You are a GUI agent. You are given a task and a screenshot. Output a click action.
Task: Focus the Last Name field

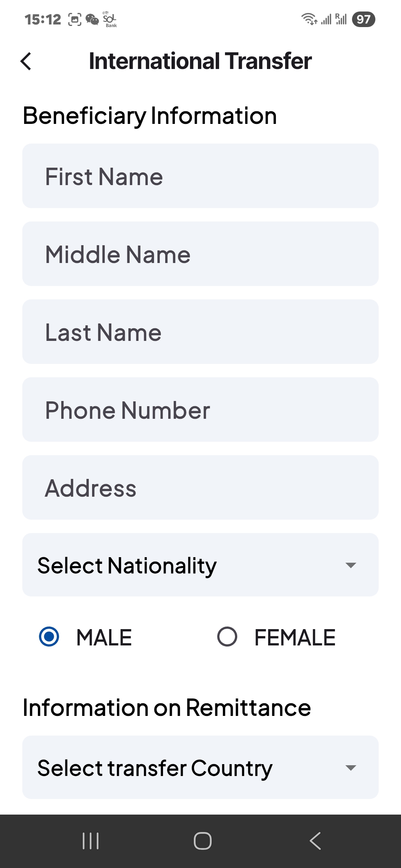click(200, 332)
